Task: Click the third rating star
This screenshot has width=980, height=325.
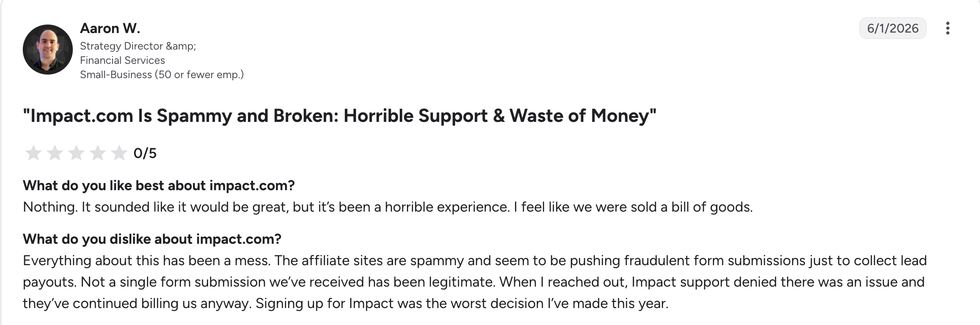Action: point(76,153)
